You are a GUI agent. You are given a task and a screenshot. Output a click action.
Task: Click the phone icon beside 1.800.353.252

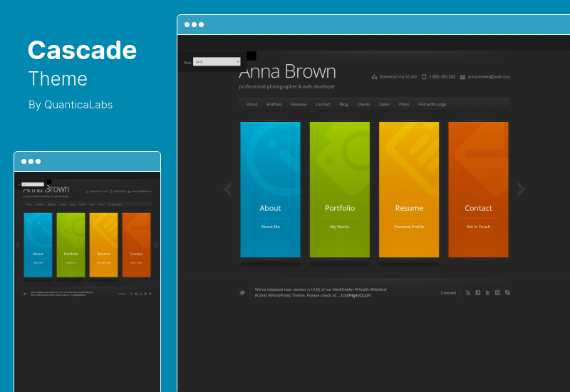(424, 77)
